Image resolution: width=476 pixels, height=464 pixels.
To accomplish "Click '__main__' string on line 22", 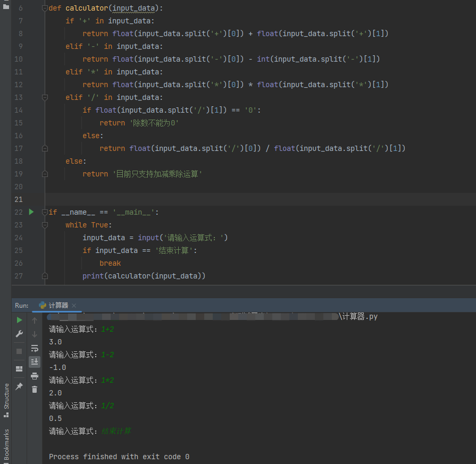I will 133,212.
